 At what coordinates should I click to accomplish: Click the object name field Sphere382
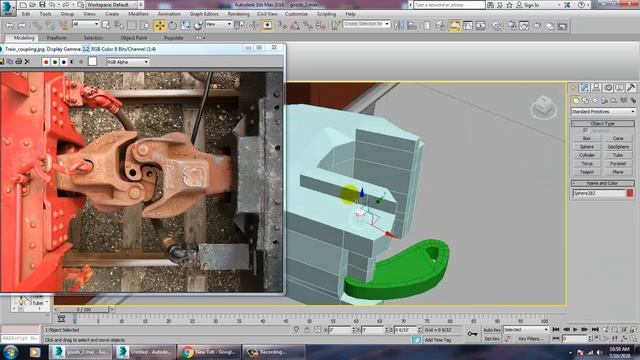click(x=598, y=193)
